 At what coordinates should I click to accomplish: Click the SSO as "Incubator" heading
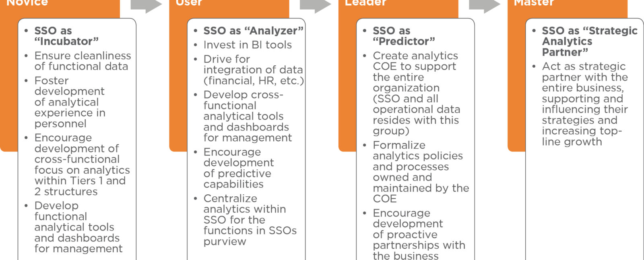(66, 36)
